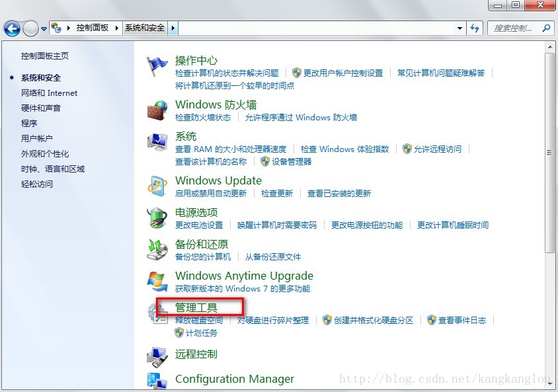The width and height of the screenshot is (558, 392).
Task: Click the magnifier search icon
Action: [546, 28]
